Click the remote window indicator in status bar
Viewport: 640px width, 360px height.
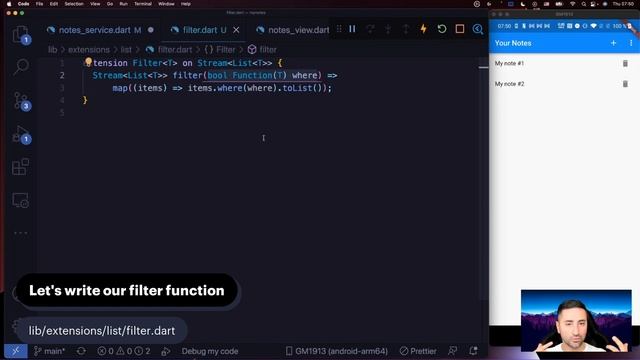[16, 351]
